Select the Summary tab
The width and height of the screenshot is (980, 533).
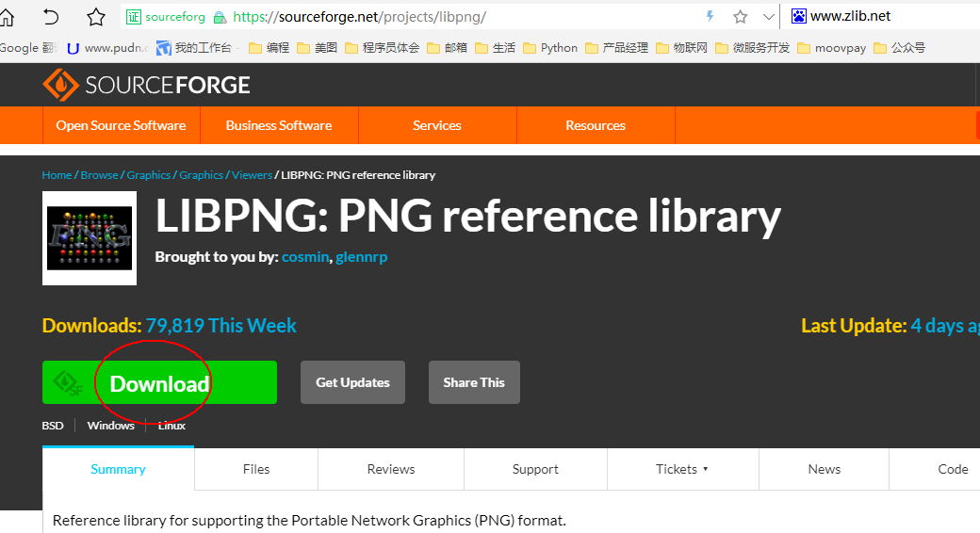(118, 469)
